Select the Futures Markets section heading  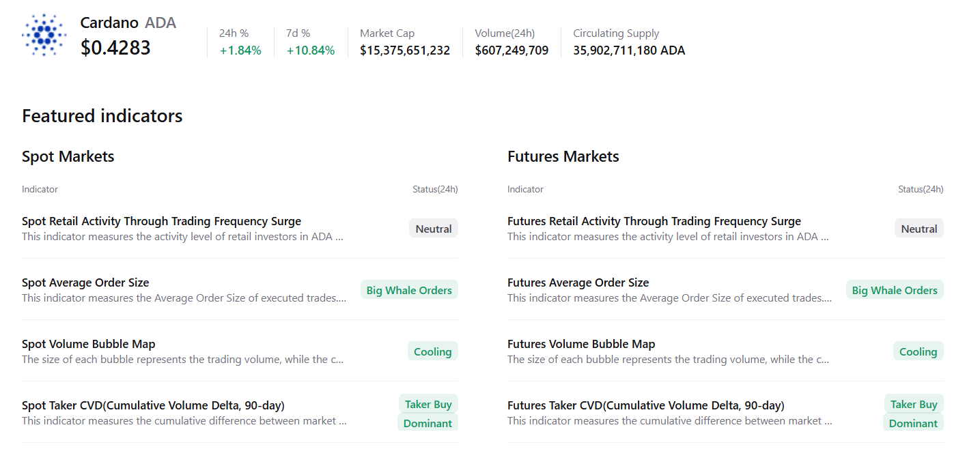point(563,156)
